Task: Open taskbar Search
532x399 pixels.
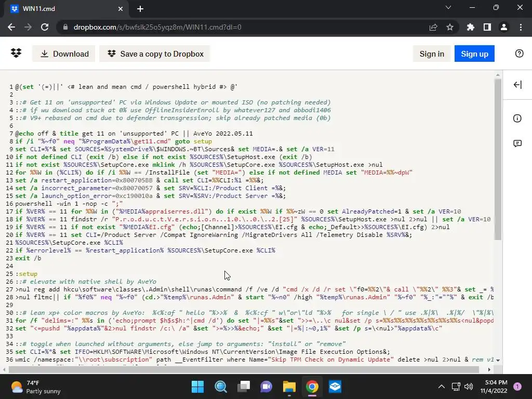Action: point(220,387)
